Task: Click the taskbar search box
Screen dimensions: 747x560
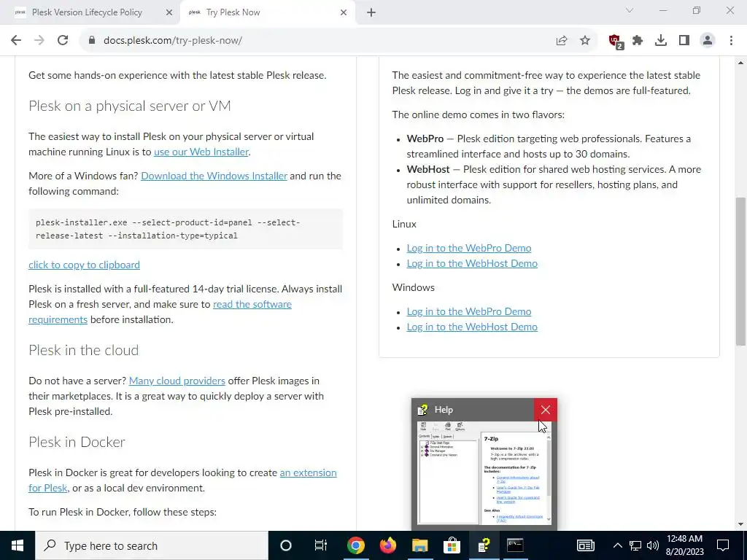Action: (x=152, y=545)
